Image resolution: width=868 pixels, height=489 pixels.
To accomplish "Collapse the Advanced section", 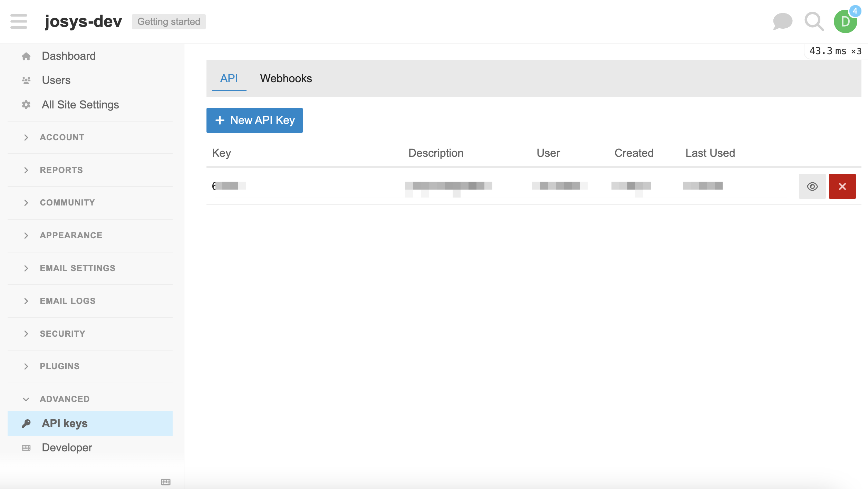I will (65, 399).
